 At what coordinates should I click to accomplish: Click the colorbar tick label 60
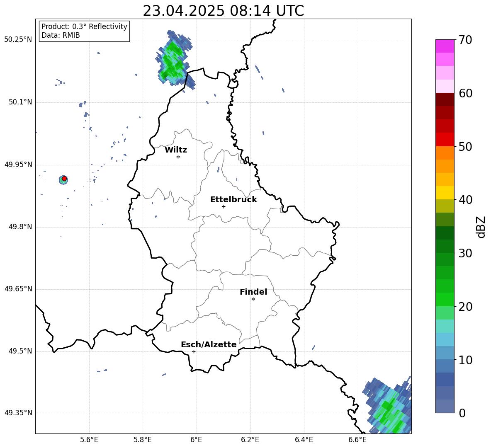pos(465,93)
